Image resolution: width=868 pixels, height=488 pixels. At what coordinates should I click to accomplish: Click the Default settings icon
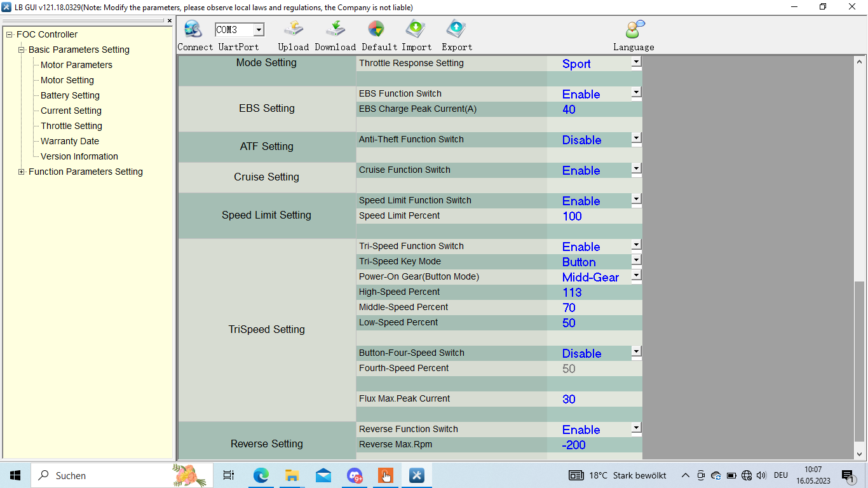[376, 30]
